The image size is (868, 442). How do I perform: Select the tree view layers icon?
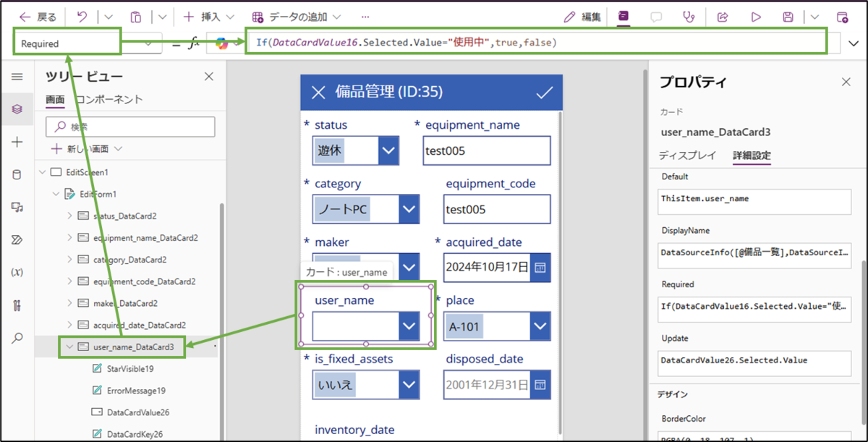click(17, 109)
